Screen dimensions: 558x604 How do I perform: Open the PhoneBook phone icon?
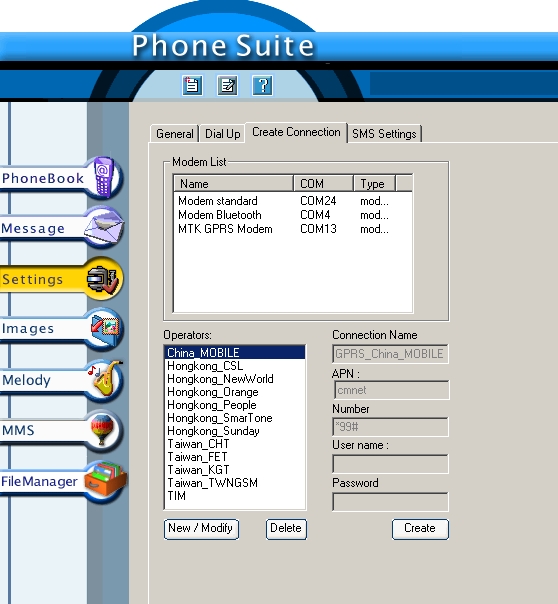pos(103,177)
